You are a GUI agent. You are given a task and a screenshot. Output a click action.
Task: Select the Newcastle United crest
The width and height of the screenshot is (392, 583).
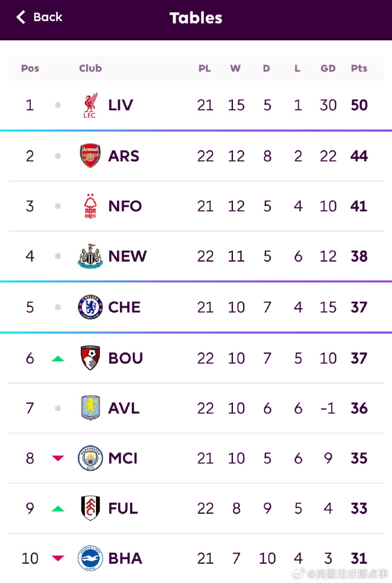pyautogui.click(x=90, y=256)
